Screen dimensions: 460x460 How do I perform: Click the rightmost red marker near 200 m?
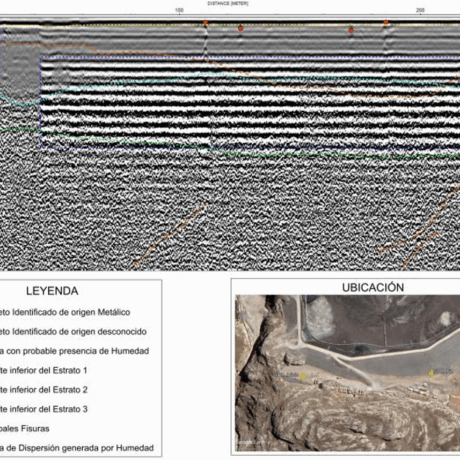pos(386,23)
